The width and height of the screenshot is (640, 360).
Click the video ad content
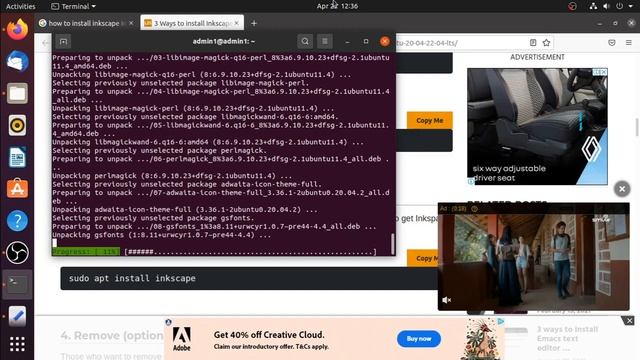[x=533, y=256]
